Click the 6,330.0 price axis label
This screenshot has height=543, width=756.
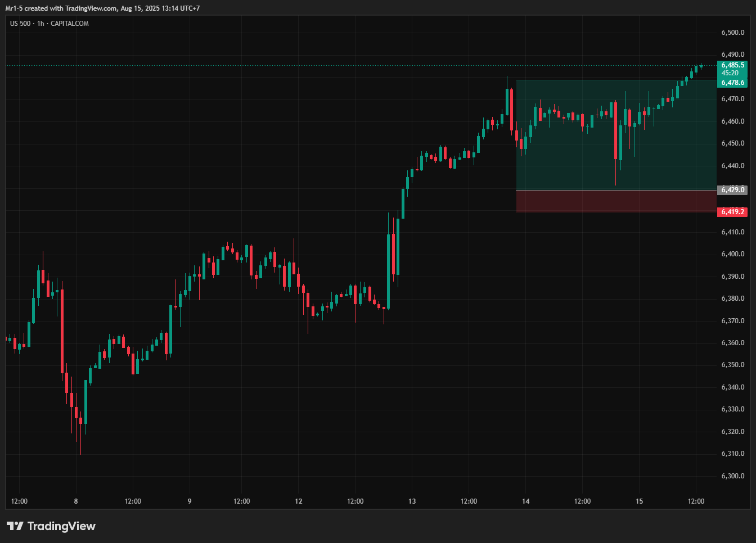732,409
